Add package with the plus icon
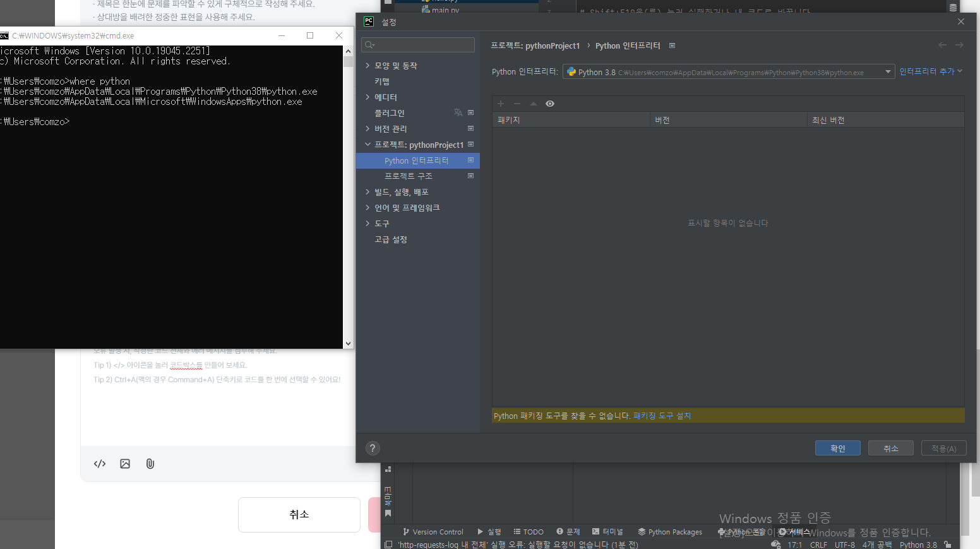Screen dimensions: 980x549 click(x=501, y=104)
